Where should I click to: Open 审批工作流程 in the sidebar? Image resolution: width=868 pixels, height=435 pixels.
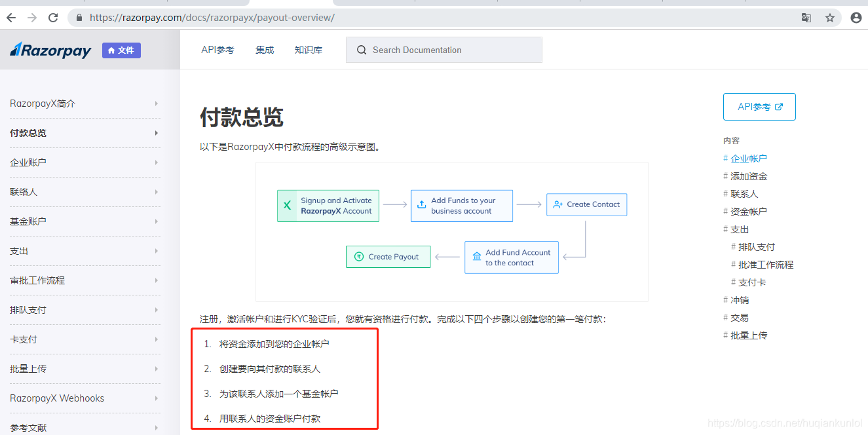coord(37,280)
